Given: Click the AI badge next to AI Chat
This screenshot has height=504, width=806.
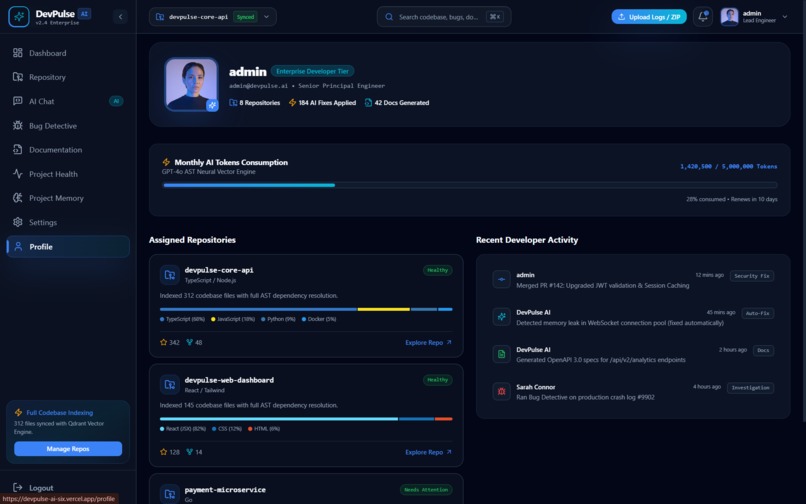Looking at the screenshot, I should click(116, 101).
